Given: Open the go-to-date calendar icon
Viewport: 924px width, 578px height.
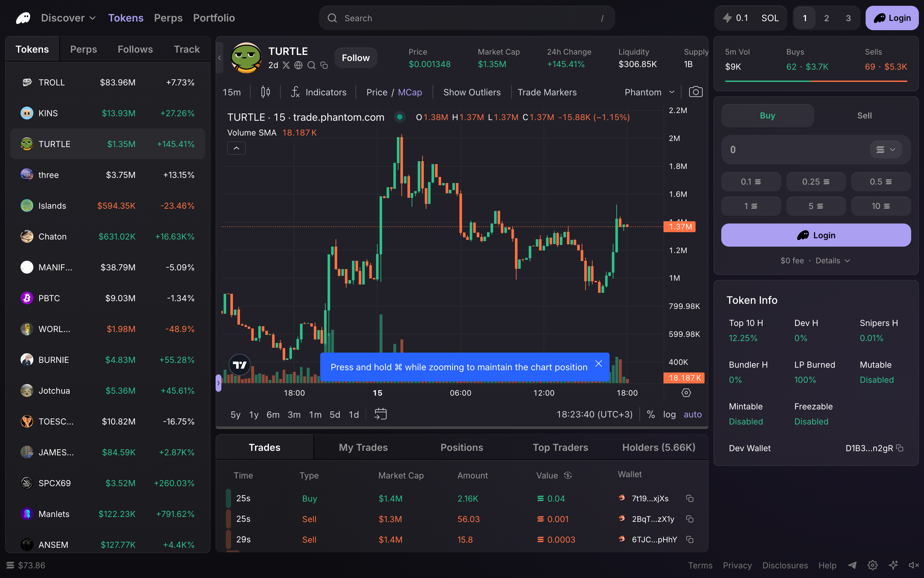Looking at the screenshot, I should click(x=380, y=414).
